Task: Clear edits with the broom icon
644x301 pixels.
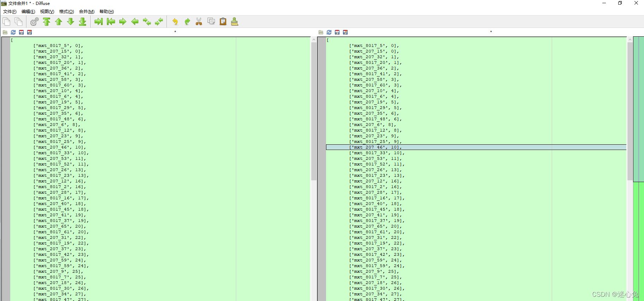Action: pyautogui.click(x=235, y=22)
